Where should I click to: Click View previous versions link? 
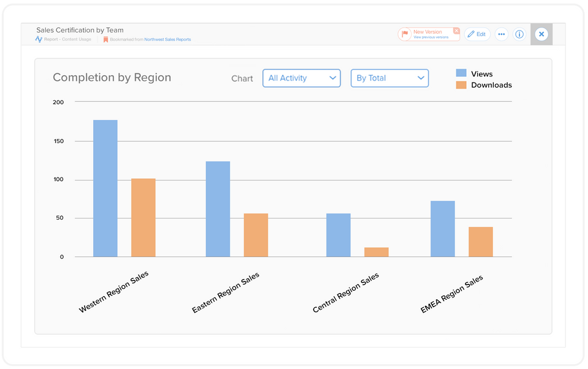431,37
